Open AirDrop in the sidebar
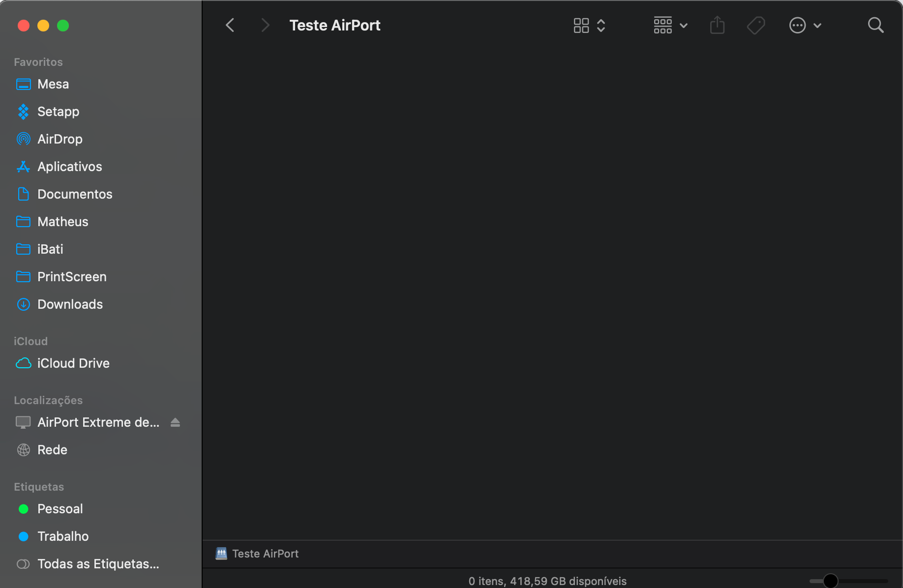 click(x=60, y=139)
